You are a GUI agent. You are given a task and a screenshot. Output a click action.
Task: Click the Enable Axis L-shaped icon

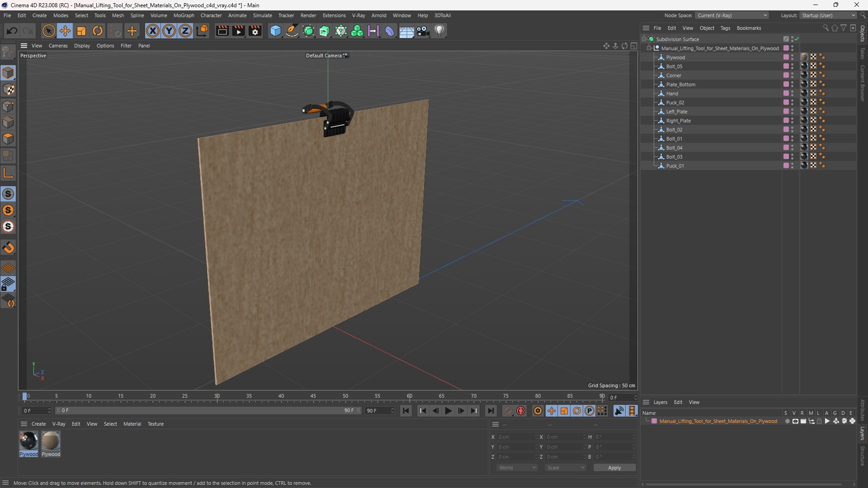click(8, 173)
